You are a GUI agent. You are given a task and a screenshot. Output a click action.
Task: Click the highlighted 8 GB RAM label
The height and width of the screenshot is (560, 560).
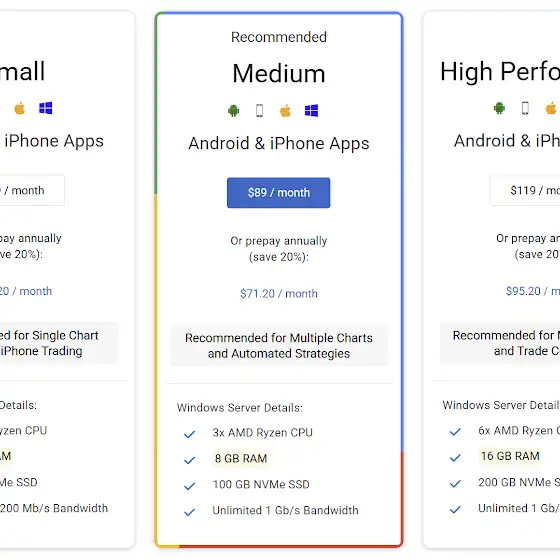241,459
